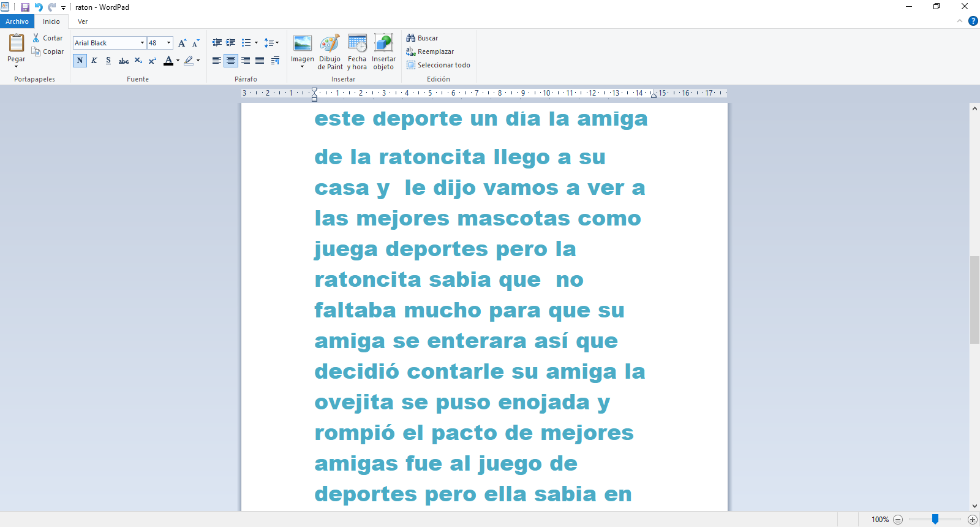This screenshot has width=980, height=527.
Task: Click Seleccionar todo
Action: (439, 65)
